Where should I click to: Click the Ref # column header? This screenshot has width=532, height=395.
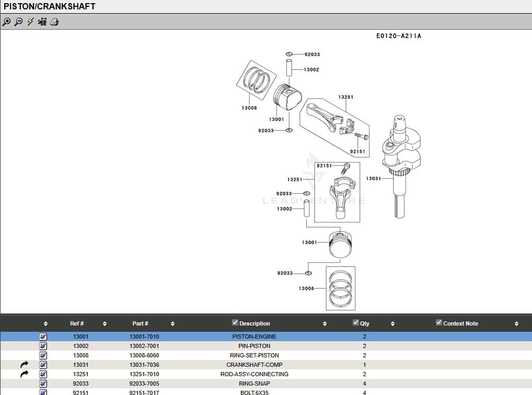pos(77,323)
